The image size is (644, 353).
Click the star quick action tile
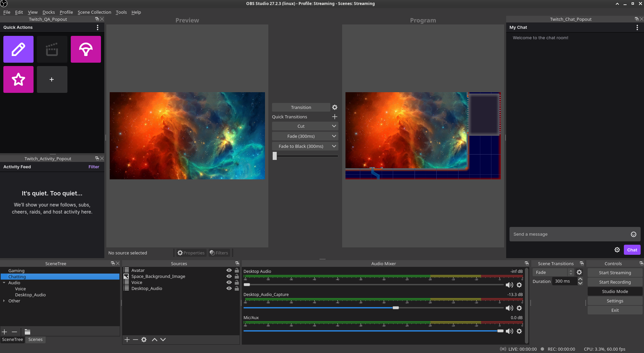tap(18, 79)
